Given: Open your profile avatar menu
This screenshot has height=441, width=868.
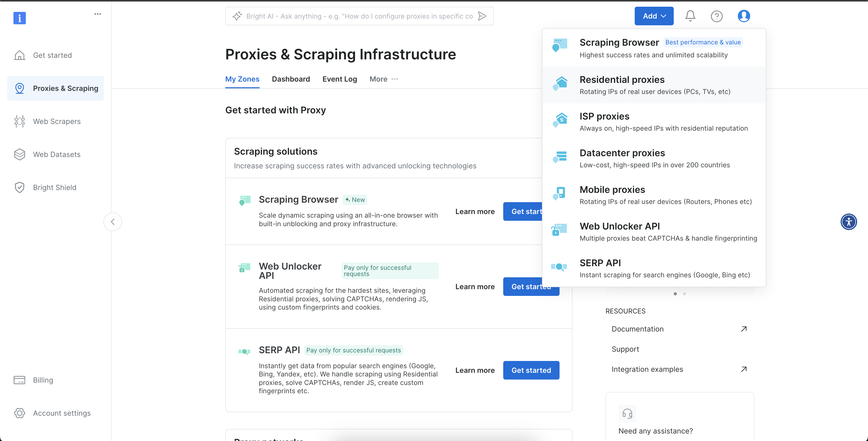Looking at the screenshot, I should coord(744,16).
